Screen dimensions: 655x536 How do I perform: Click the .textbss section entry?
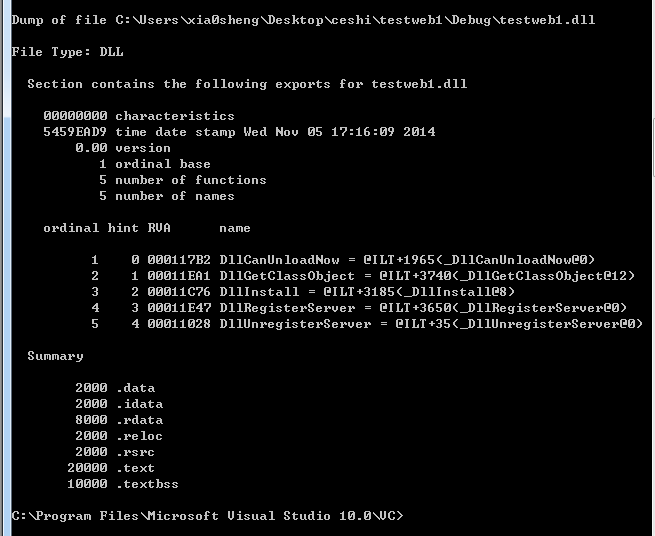click(123, 484)
